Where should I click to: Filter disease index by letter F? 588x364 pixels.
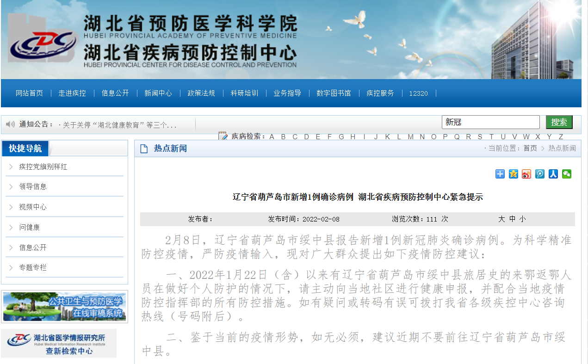(329, 136)
